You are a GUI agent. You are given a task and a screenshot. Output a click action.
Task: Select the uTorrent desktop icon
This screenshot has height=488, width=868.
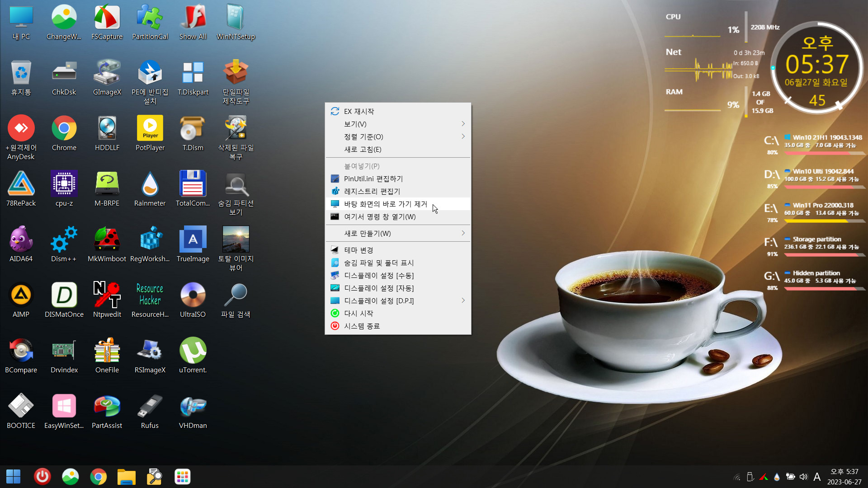point(193,356)
